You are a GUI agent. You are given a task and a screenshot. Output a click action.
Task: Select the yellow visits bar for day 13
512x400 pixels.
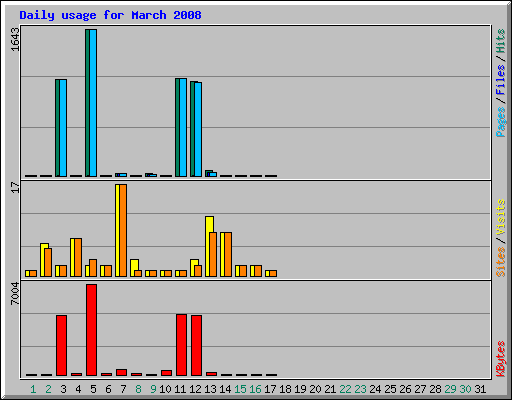click(x=209, y=246)
